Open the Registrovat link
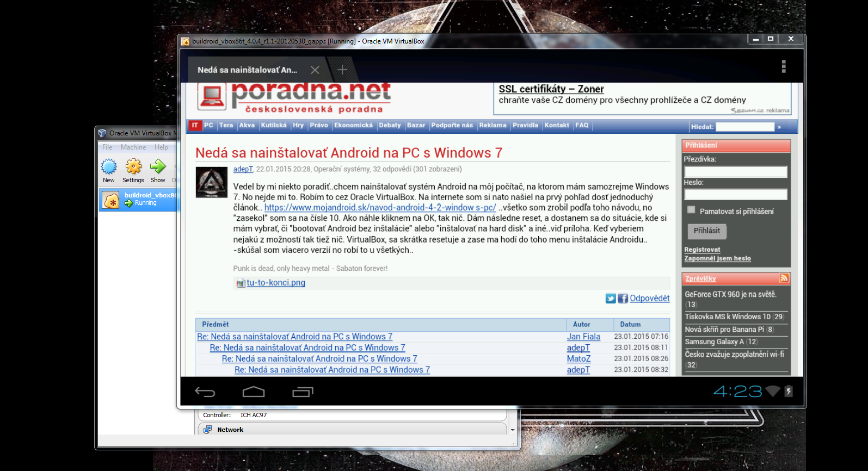The height and width of the screenshot is (471, 868). click(702, 250)
